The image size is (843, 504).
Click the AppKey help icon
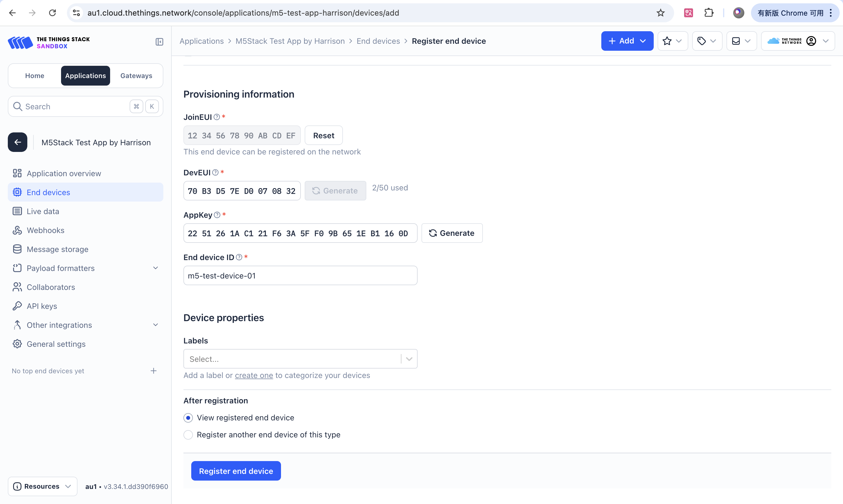pos(217,215)
